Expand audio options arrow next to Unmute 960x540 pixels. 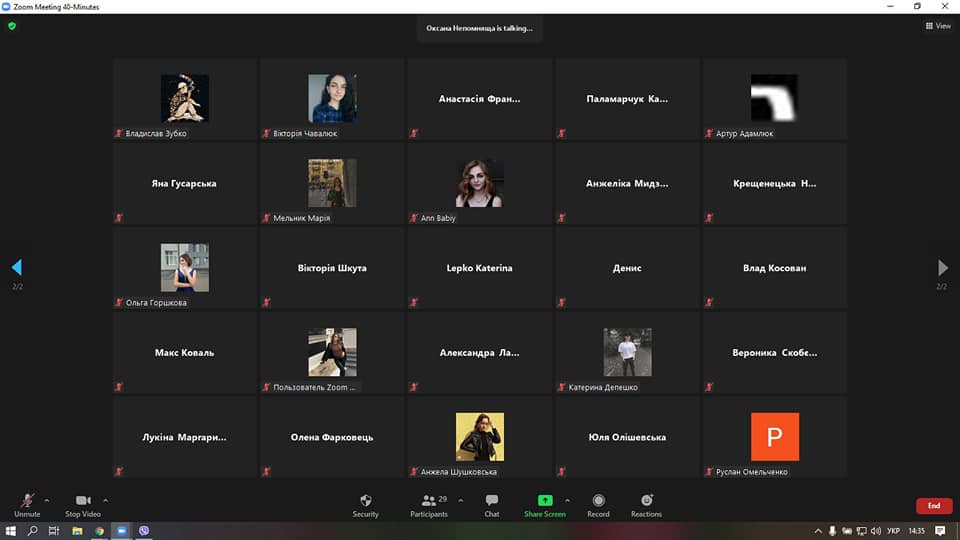[x=47, y=500]
